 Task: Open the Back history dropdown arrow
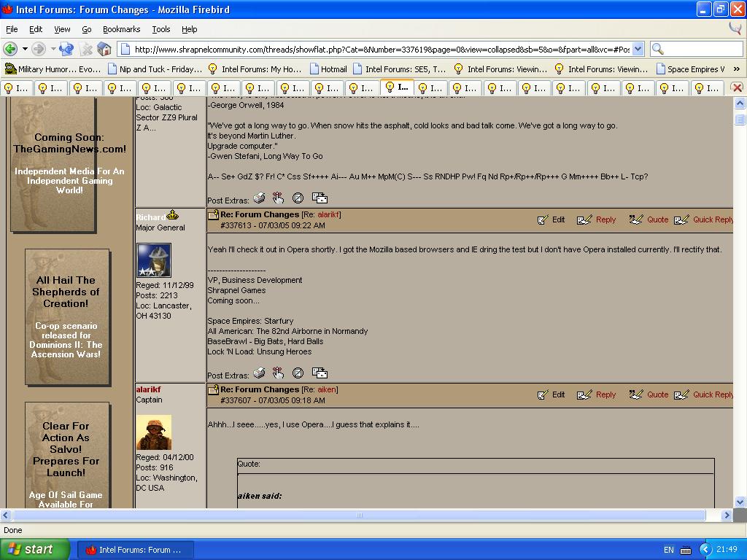tap(25, 49)
